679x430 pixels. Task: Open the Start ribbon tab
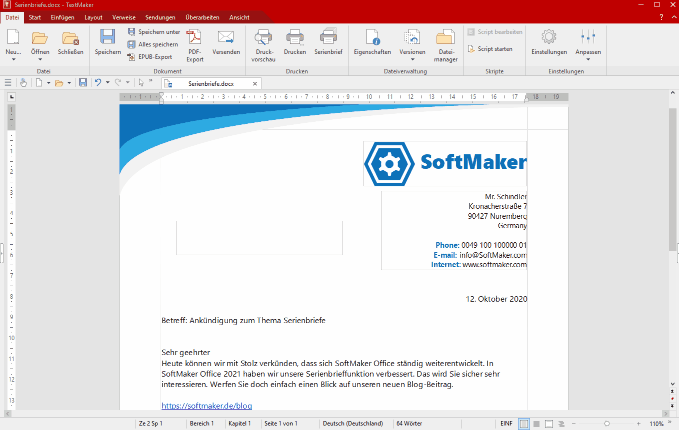pos(35,17)
